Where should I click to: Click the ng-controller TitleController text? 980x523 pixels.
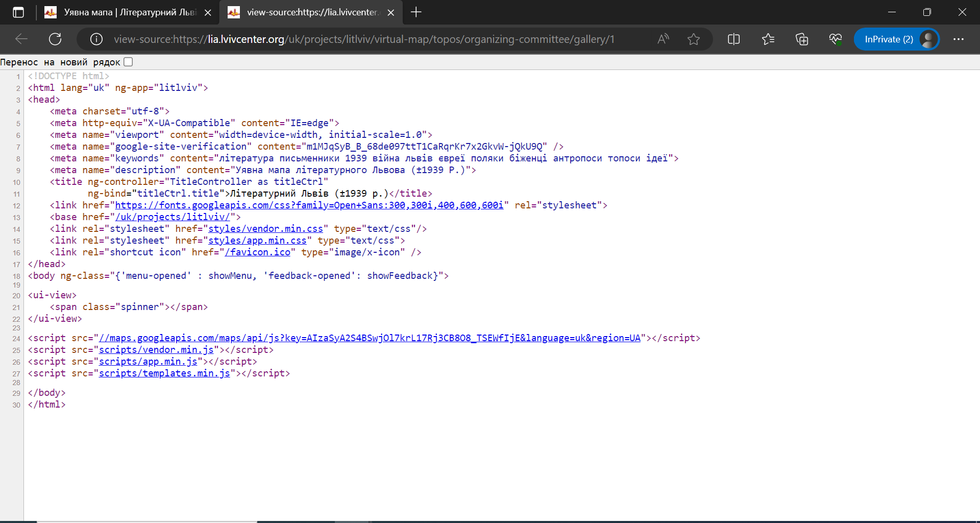208,182
